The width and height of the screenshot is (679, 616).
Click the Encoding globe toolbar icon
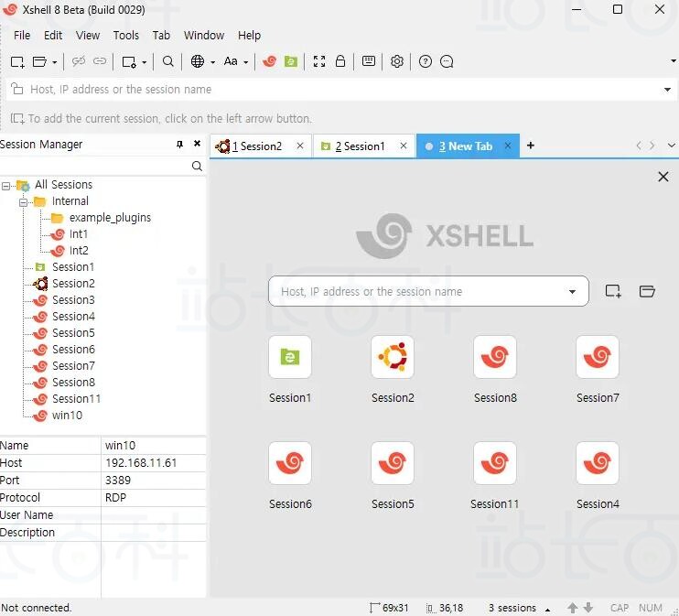[x=198, y=61]
